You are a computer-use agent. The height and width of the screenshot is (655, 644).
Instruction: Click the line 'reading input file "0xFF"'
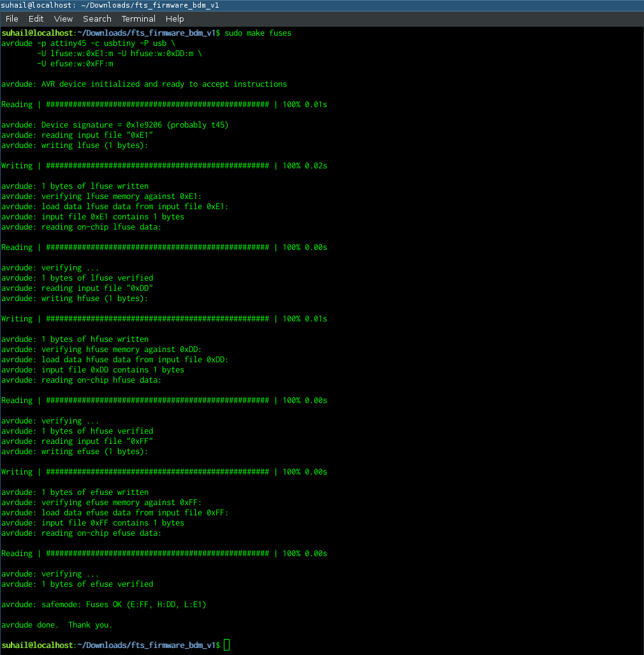click(98, 441)
